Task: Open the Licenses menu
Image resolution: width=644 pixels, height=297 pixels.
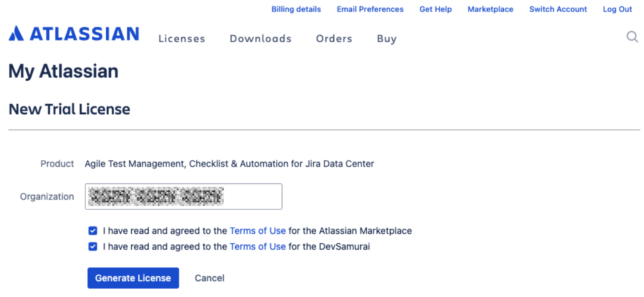Action: click(181, 39)
